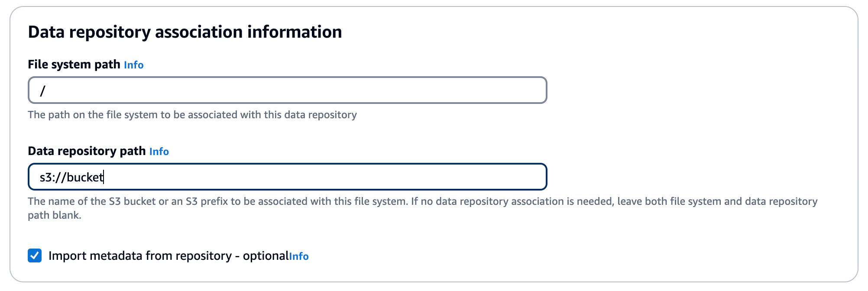Viewport: 868px width, 291px height.
Task: Click the 'Data repository path' field label
Action: [87, 151]
